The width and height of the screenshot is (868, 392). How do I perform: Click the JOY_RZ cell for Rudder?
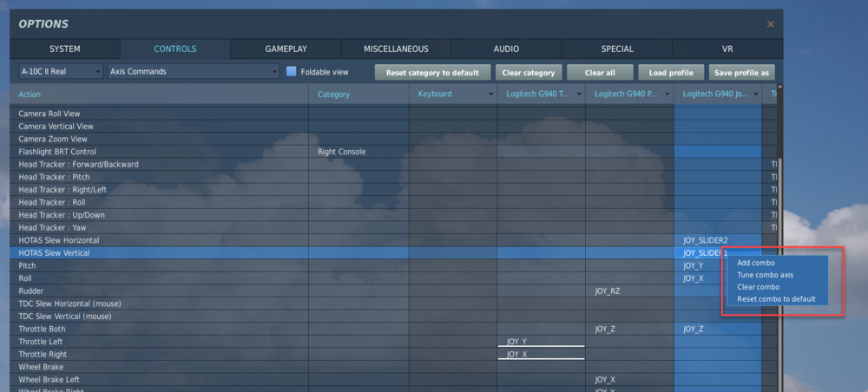coord(629,291)
